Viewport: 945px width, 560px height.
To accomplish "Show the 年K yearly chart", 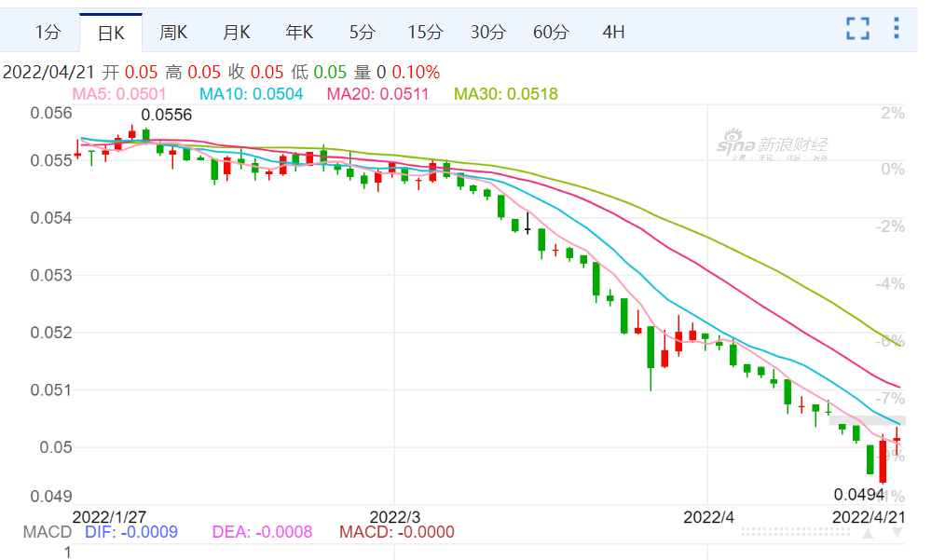I will tap(299, 33).
